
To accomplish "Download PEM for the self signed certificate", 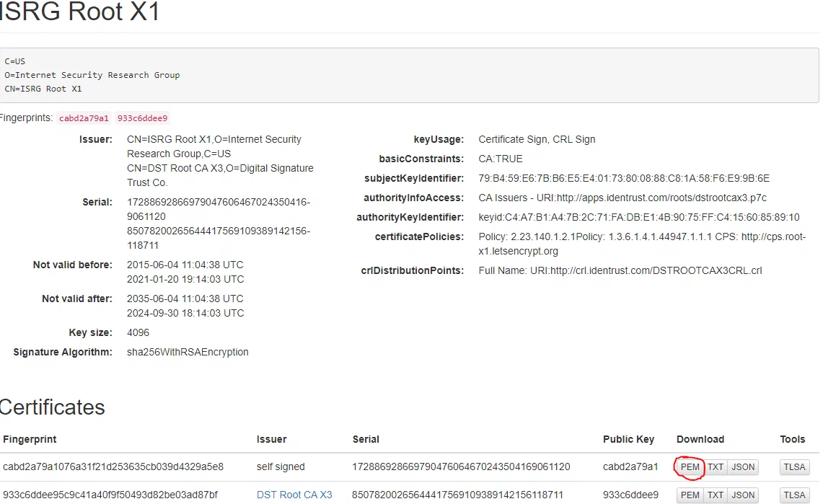I will pos(690,467).
